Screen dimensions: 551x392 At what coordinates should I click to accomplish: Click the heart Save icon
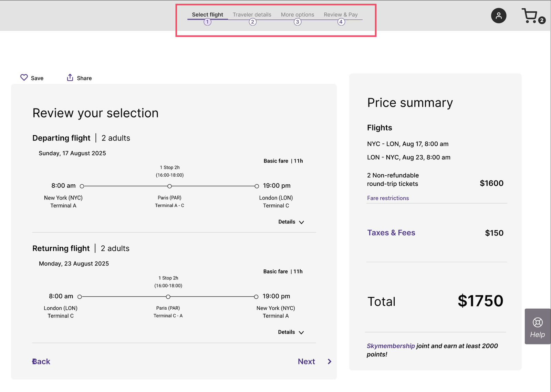click(24, 78)
